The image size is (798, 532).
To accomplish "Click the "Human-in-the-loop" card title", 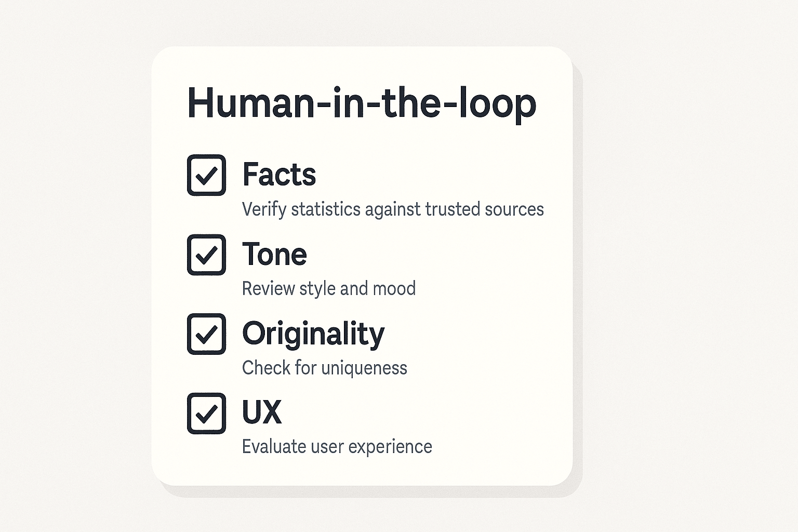I will pos(361,103).
